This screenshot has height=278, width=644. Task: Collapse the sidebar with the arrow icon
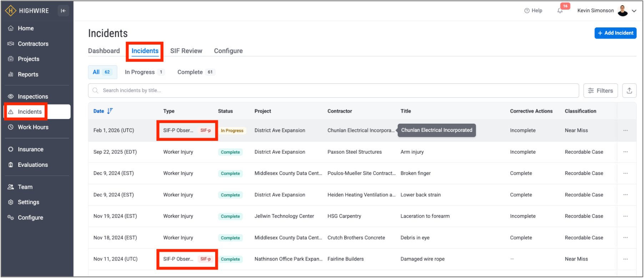63,11
